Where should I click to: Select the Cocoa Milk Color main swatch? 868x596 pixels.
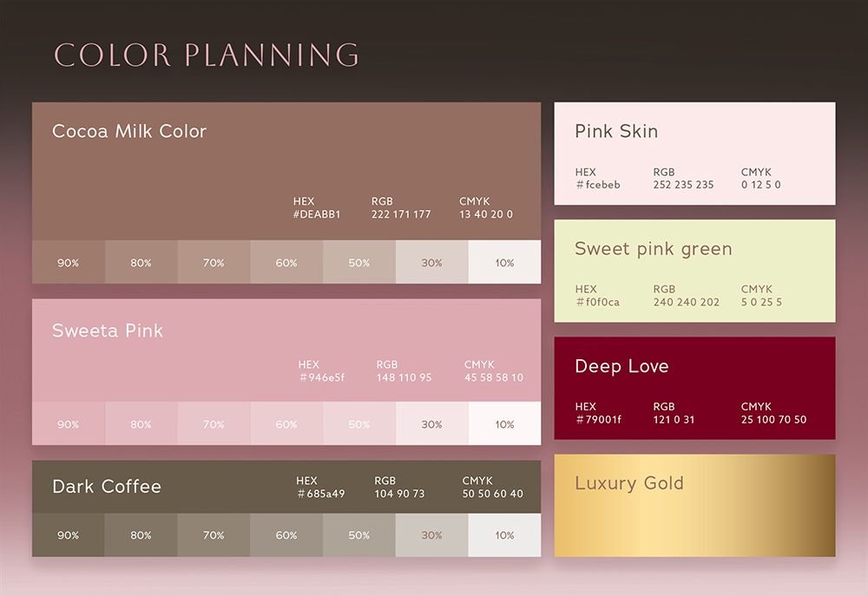pyautogui.click(x=286, y=171)
